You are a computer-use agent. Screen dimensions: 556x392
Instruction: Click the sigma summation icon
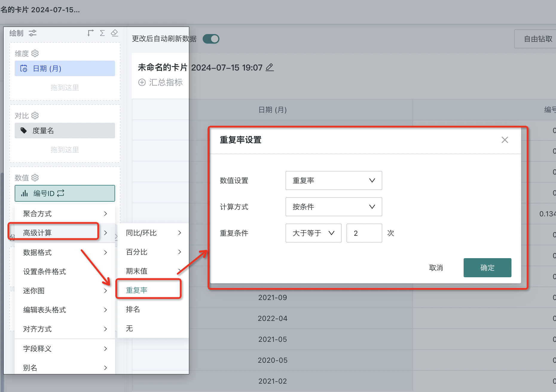pos(102,33)
